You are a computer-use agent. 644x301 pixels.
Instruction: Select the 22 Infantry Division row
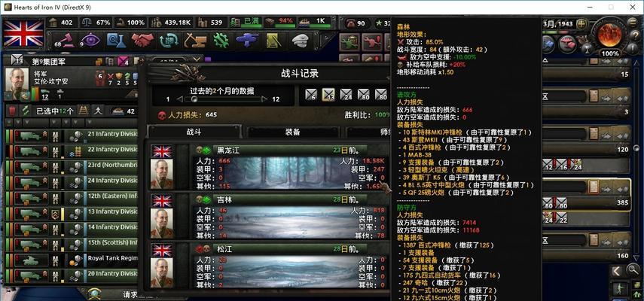[71, 151]
